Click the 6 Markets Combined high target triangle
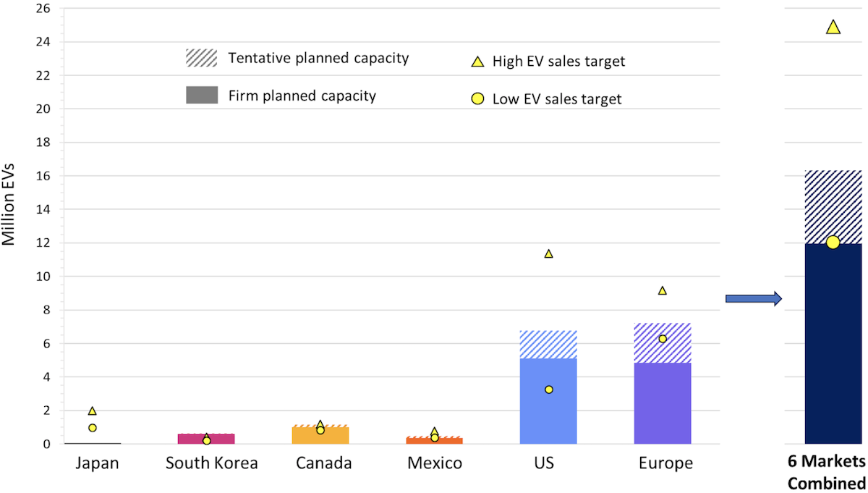This screenshot has height=493, width=868. [833, 28]
